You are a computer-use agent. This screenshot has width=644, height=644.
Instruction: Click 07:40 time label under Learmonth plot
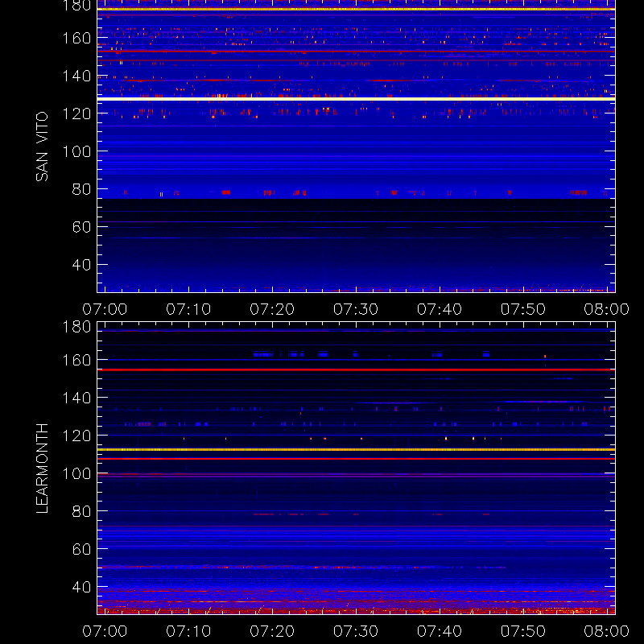tap(440, 631)
